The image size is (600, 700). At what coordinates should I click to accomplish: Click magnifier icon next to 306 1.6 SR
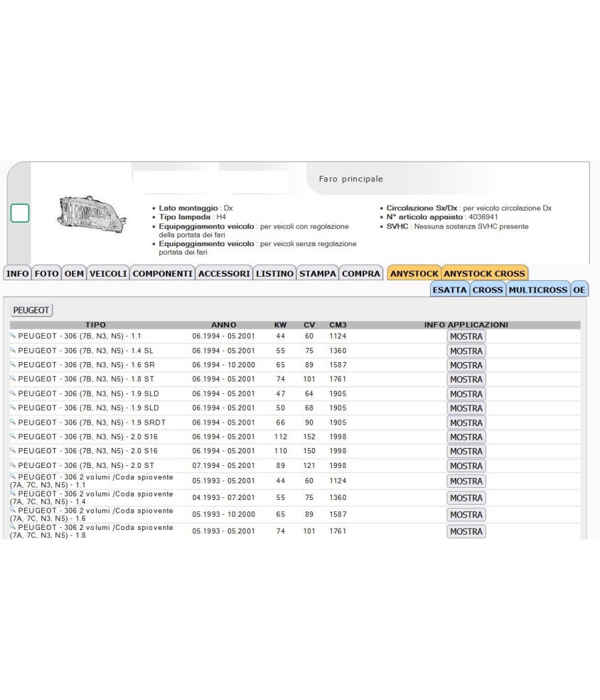coord(13,364)
